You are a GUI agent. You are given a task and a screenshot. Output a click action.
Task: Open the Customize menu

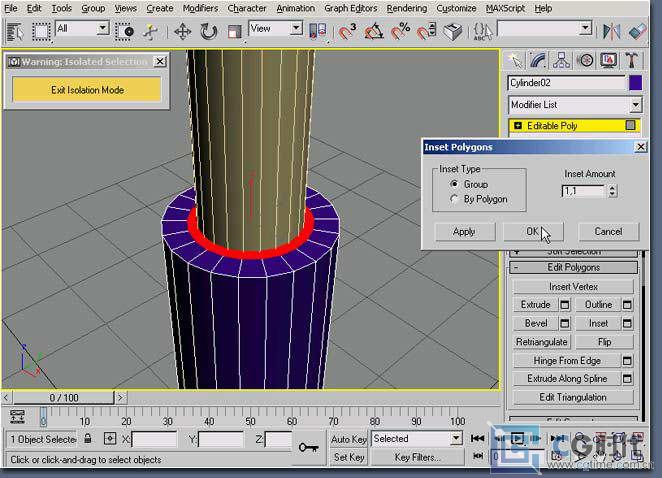[456, 8]
